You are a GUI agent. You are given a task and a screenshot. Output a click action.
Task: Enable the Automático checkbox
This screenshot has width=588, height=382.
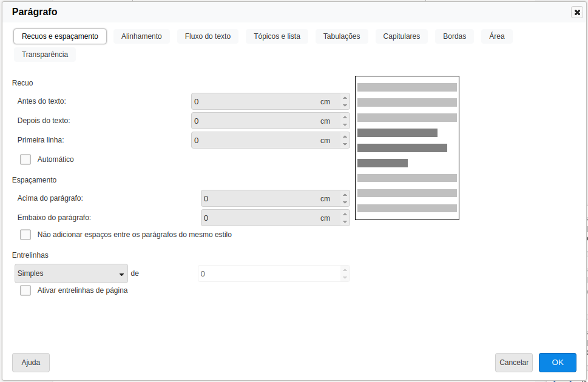(25, 159)
